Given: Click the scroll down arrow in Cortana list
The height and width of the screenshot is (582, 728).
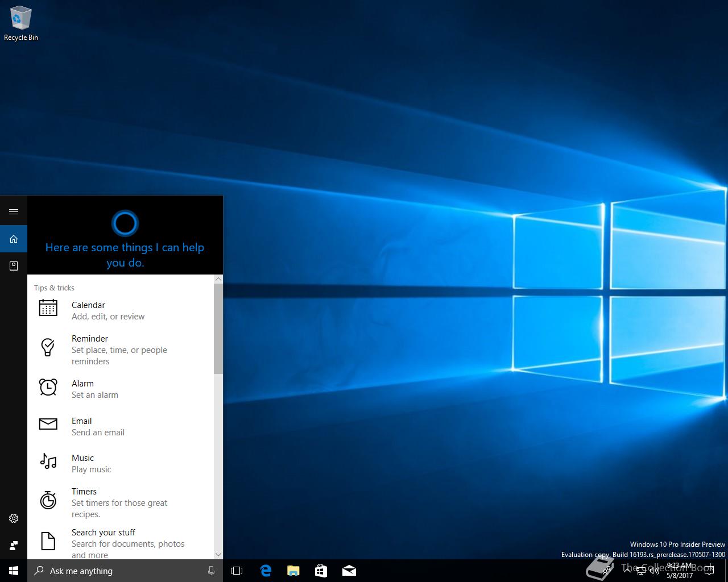Looking at the screenshot, I should click(x=218, y=554).
